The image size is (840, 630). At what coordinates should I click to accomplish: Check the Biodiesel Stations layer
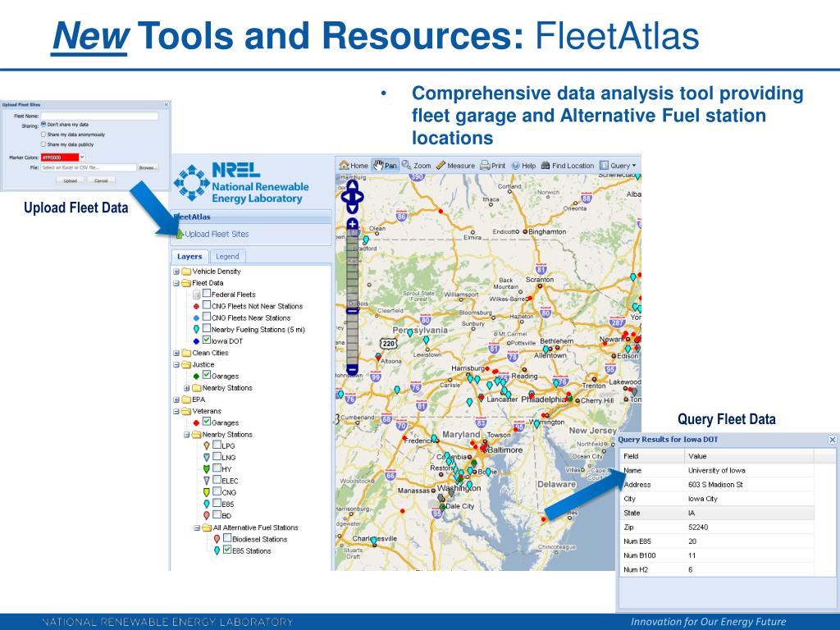coord(227,538)
